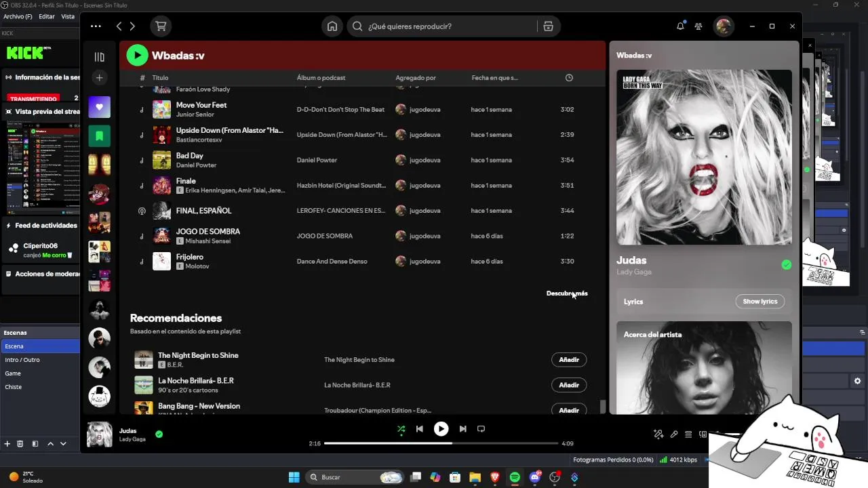Open connect to a device
This screenshot has width=868, height=488.
pyautogui.click(x=703, y=434)
